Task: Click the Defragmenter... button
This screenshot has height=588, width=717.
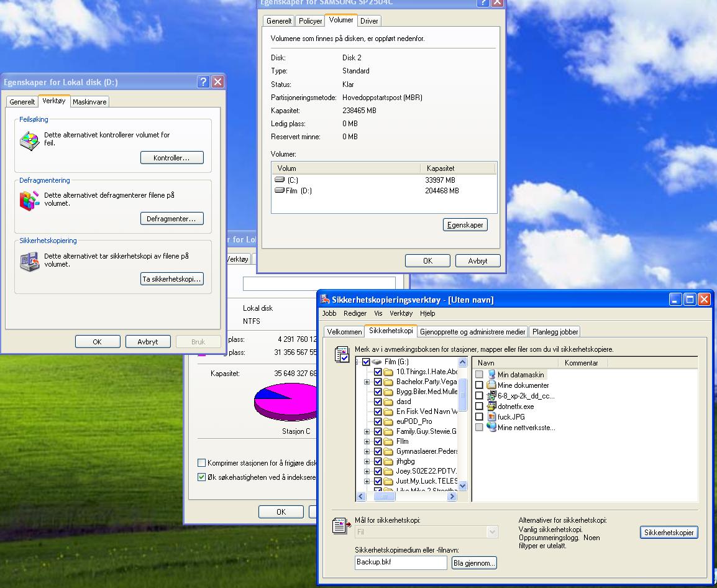Action: pos(172,218)
